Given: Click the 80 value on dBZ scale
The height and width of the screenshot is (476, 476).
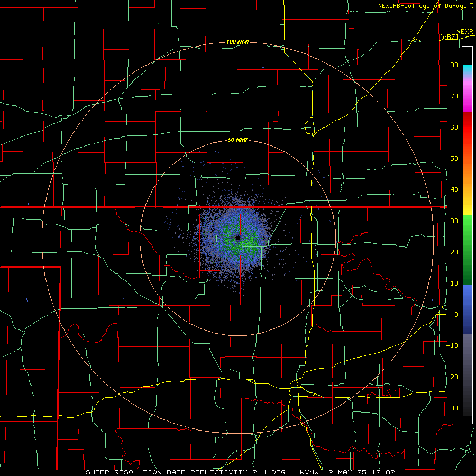Looking at the screenshot, I should 454,65.
